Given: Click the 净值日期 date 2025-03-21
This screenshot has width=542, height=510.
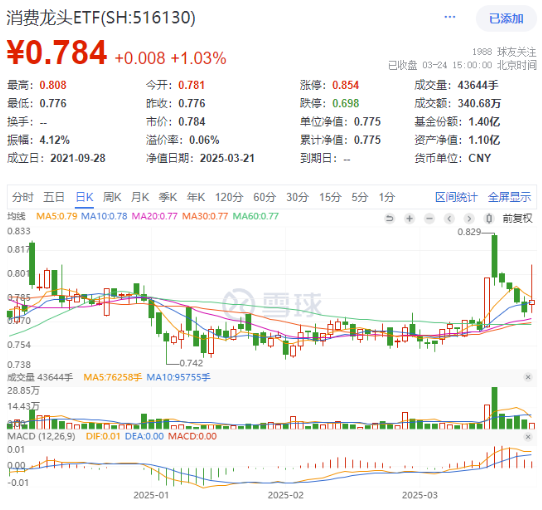Looking at the screenshot, I should (227, 158).
